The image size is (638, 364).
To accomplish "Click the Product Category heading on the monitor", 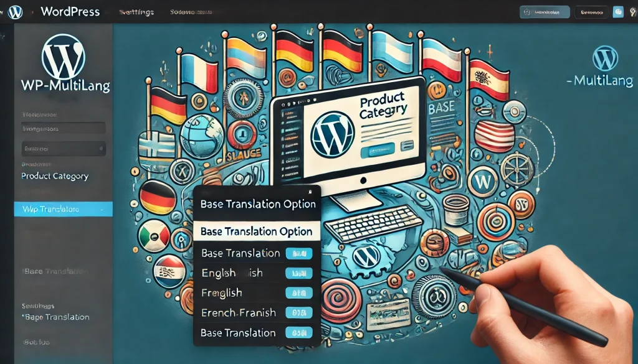I will [383, 105].
